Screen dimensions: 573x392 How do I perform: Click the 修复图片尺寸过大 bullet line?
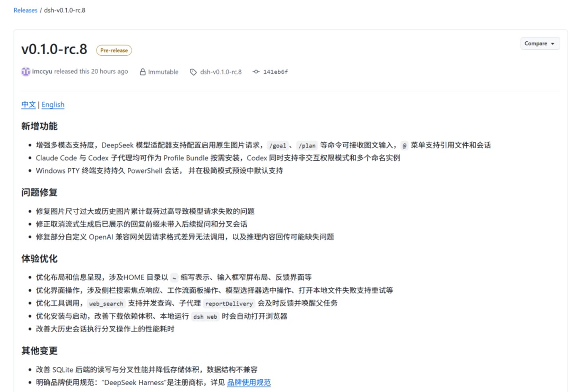pos(145,211)
